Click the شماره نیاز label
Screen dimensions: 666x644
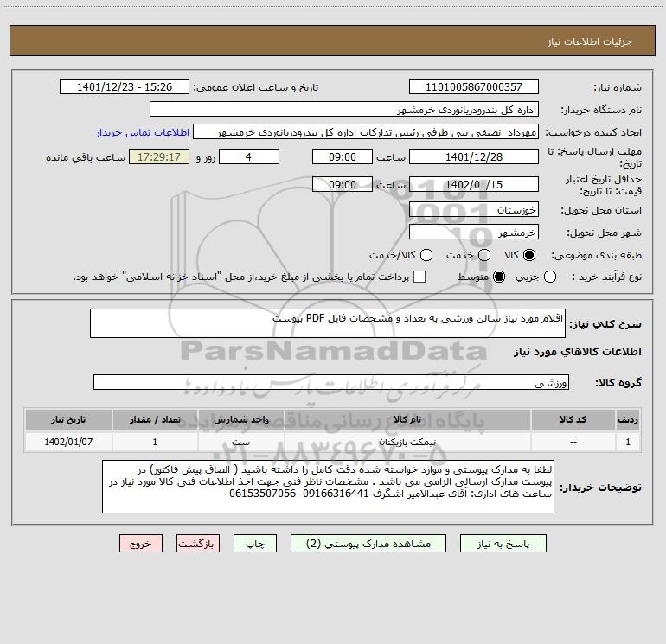click(x=618, y=87)
